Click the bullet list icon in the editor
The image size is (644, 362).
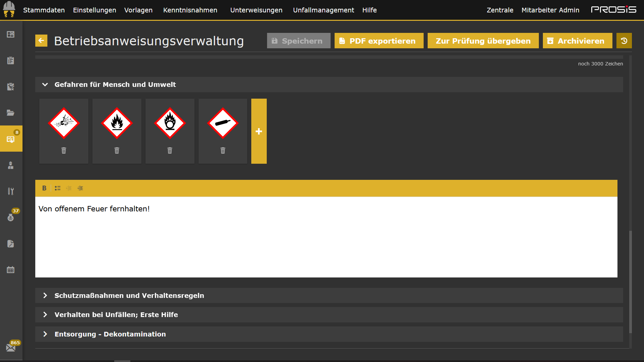pyautogui.click(x=57, y=188)
